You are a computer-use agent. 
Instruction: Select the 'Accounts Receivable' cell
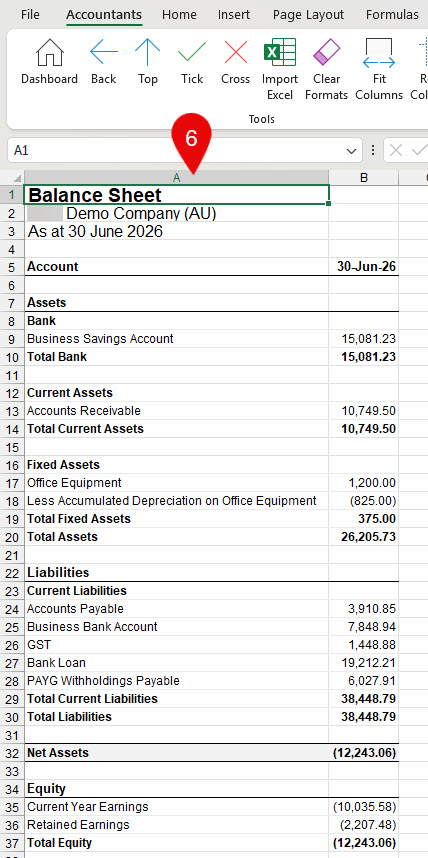176,410
